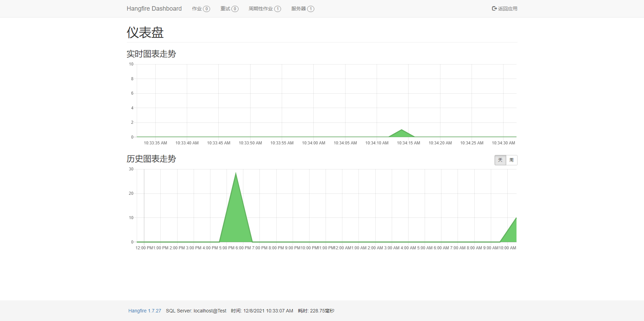Switch history chart to 周 (Week) view
Viewport: 644px width, 321px height.
pyautogui.click(x=512, y=160)
